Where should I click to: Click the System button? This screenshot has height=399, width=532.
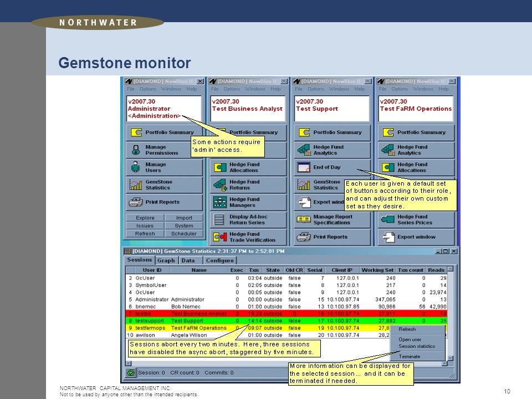pyautogui.click(x=184, y=226)
